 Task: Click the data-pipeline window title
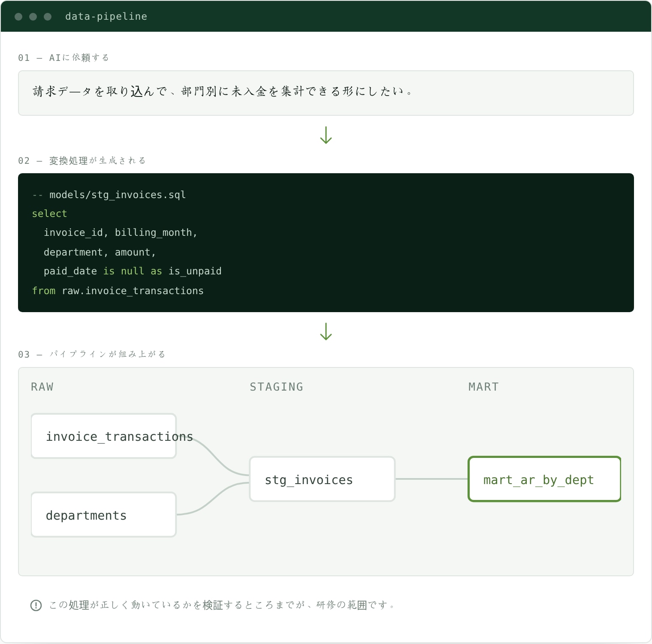coord(106,16)
